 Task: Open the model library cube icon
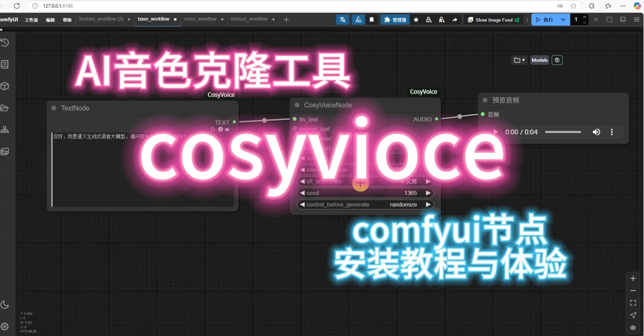[x=5, y=86]
